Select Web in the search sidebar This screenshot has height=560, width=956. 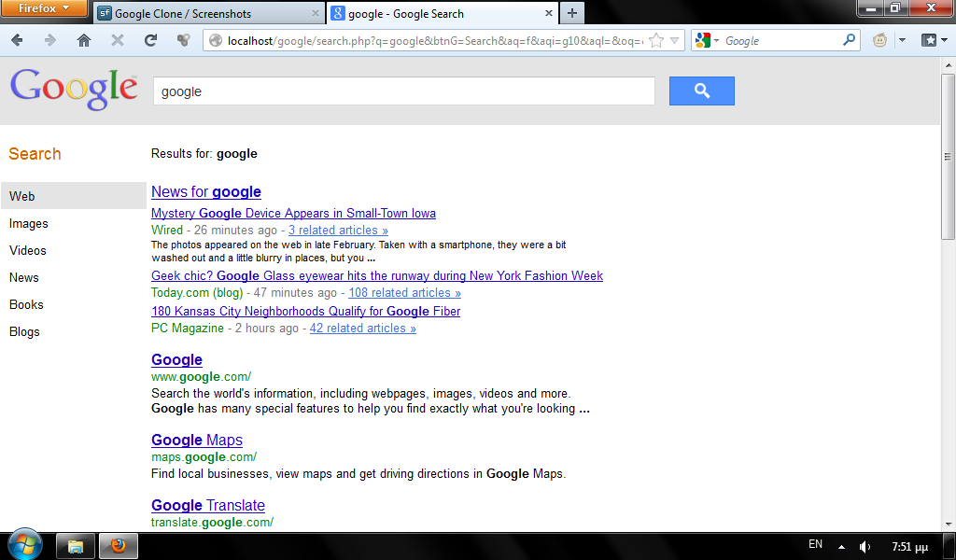pos(73,196)
